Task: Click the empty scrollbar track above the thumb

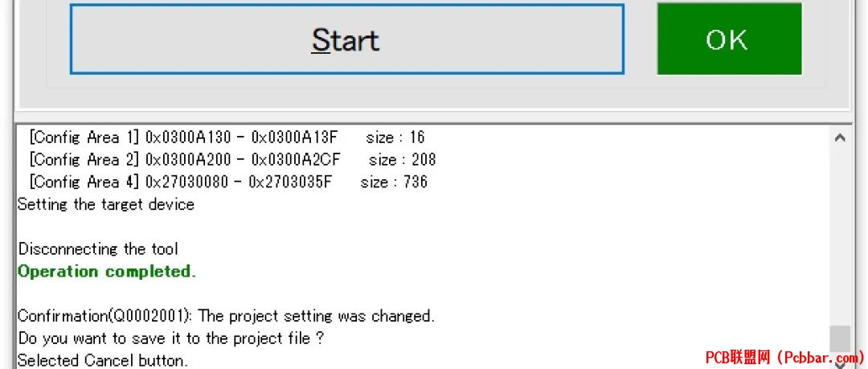Action: (840, 236)
